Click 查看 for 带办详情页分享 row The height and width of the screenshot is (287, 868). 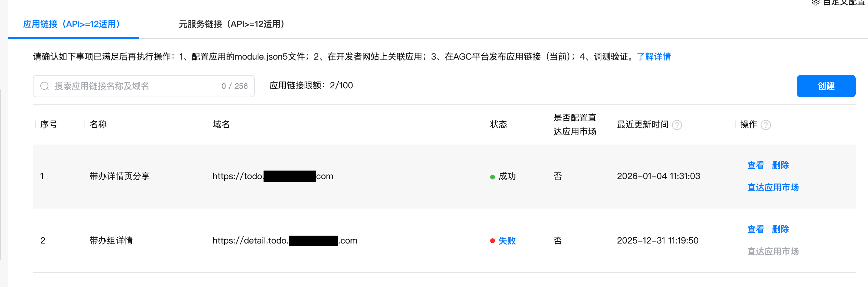[x=755, y=165]
